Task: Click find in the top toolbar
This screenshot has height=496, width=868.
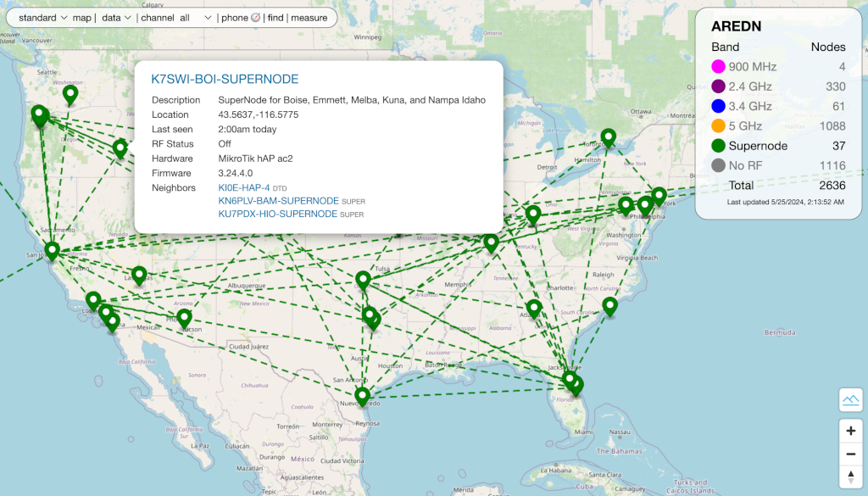Action: (275, 18)
